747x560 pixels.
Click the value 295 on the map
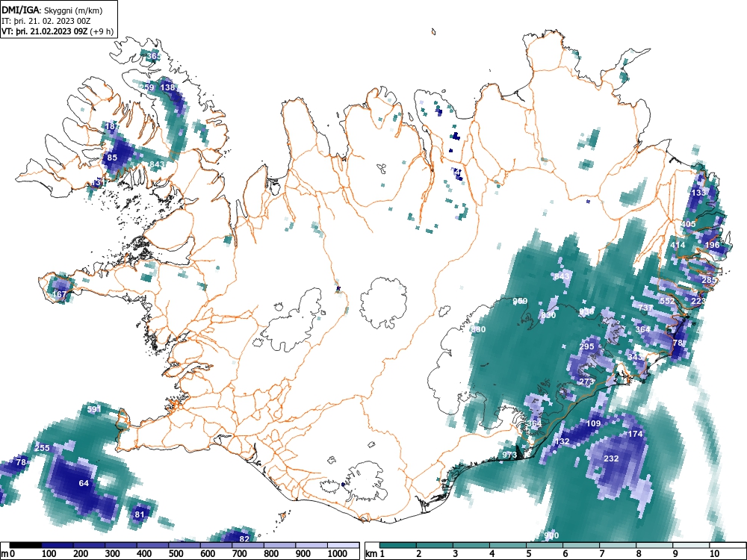pyautogui.click(x=587, y=346)
